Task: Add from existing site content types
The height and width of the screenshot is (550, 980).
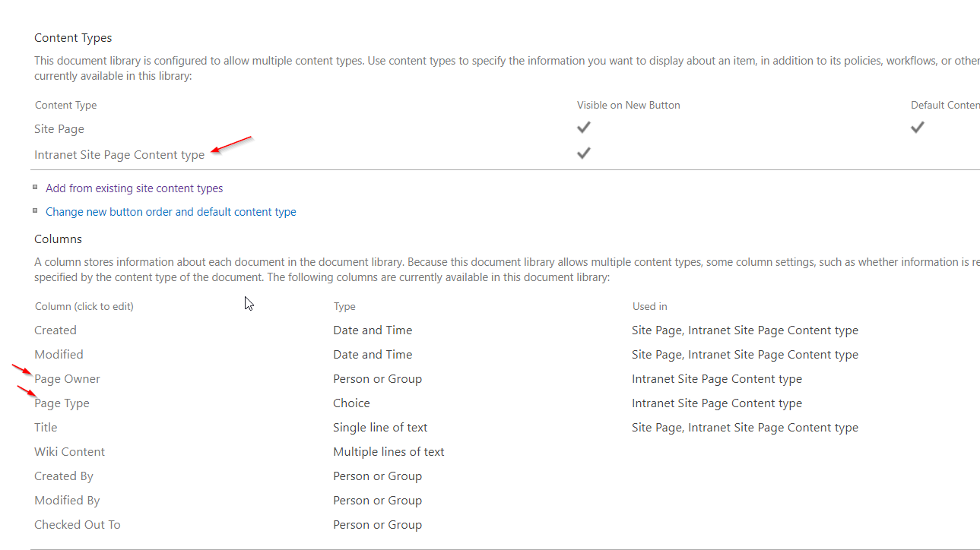Action: click(134, 188)
